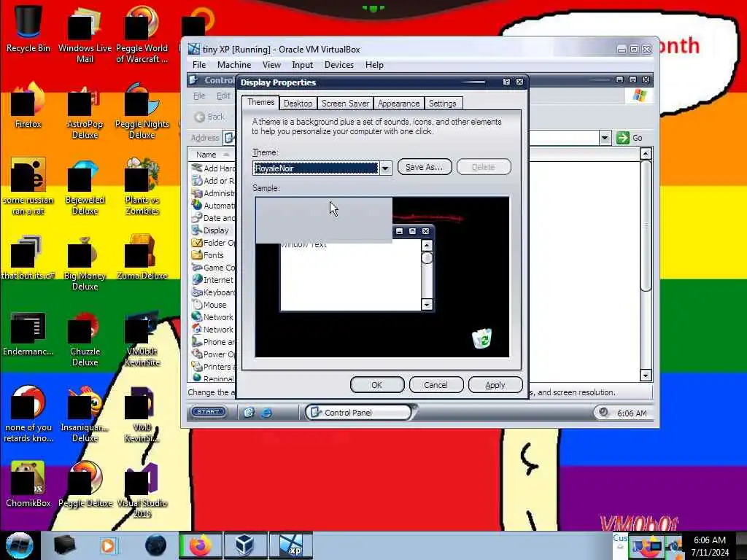747x560 pixels.
Task: Open the Screen Saver tab
Action: pos(345,104)
